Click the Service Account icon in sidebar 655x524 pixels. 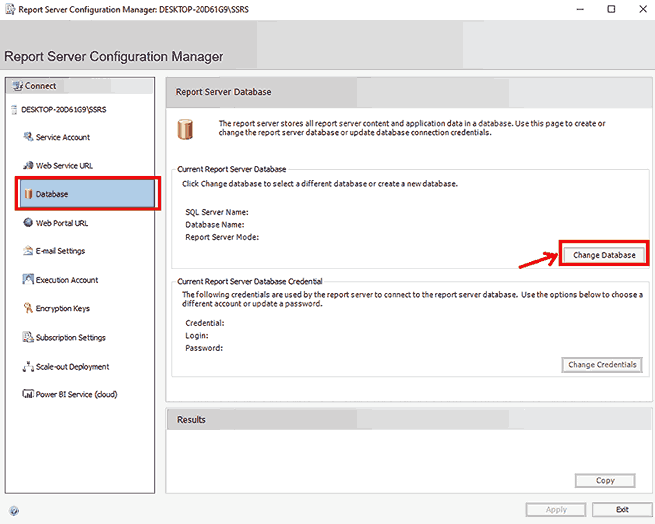27,137
